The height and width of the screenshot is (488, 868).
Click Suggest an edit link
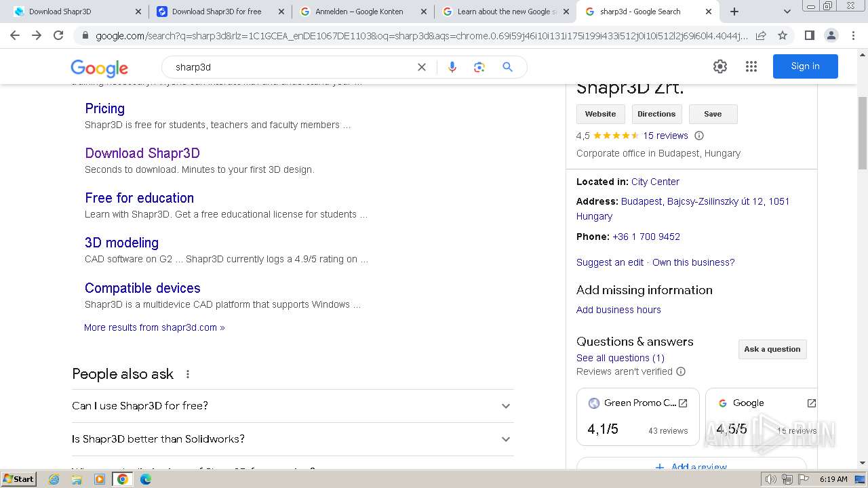coord(610,262)
